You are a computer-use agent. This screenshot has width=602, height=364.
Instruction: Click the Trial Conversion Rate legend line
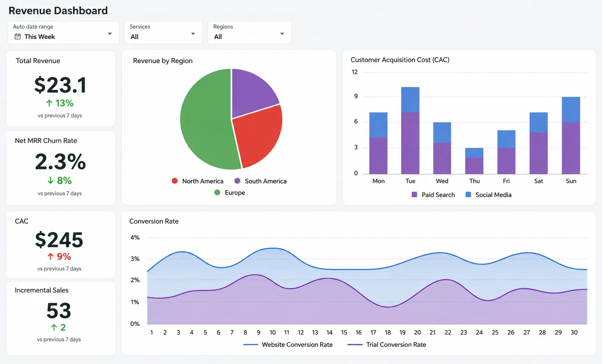coord(355,345)
